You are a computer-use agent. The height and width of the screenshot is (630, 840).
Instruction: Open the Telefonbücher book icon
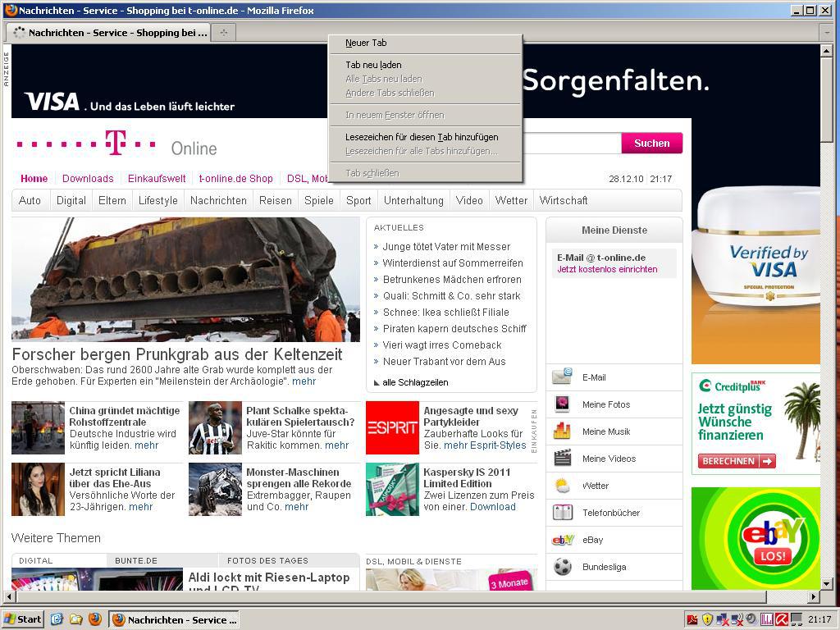(x=562, y=513)
